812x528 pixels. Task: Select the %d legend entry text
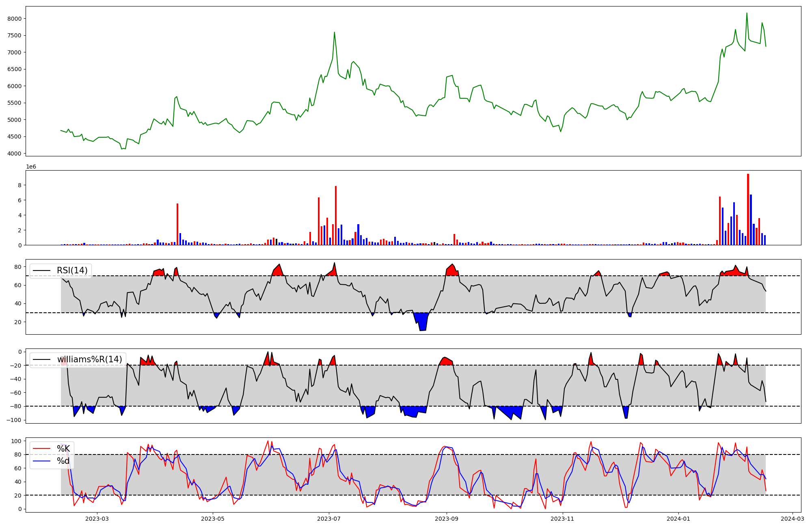(x=63, y=461)
